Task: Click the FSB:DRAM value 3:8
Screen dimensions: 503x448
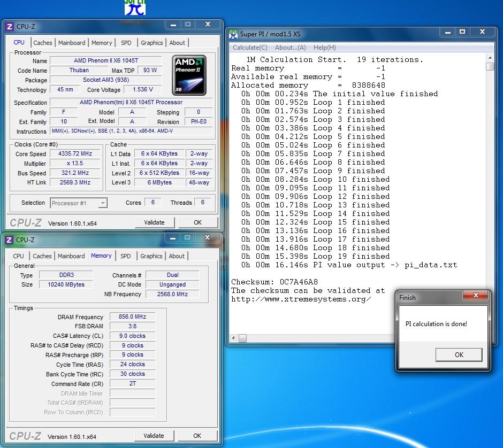Action: [x=132, y=326]
